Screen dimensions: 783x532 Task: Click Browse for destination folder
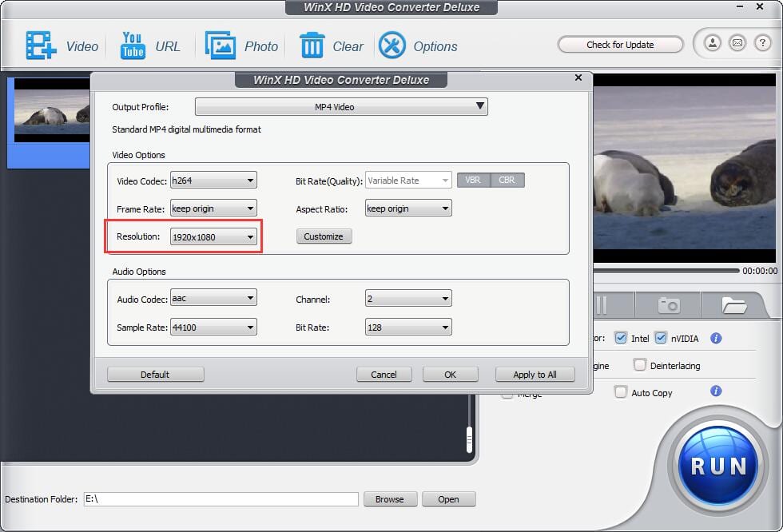[390, 499]
